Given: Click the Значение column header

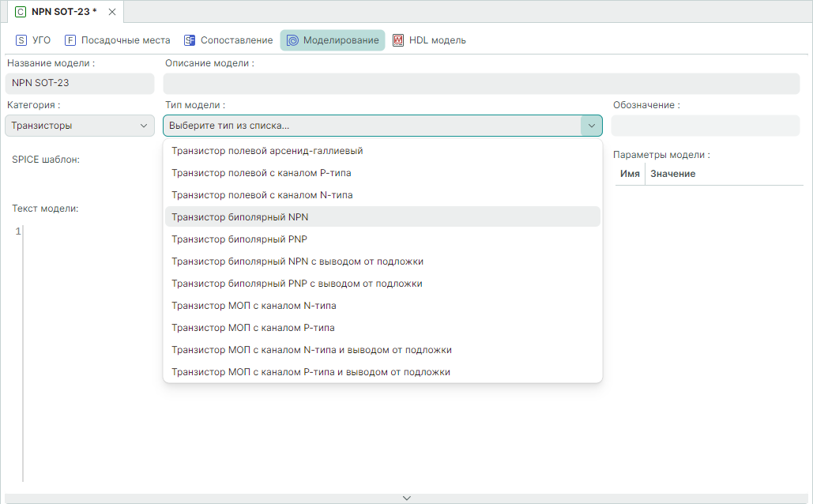Looking at the screenshot, I should pos(673,174).
